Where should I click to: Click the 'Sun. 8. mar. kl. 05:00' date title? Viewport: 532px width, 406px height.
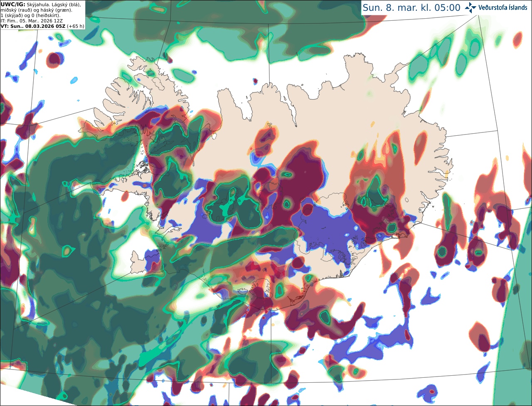pyautogui.click(x=411, y=8)
